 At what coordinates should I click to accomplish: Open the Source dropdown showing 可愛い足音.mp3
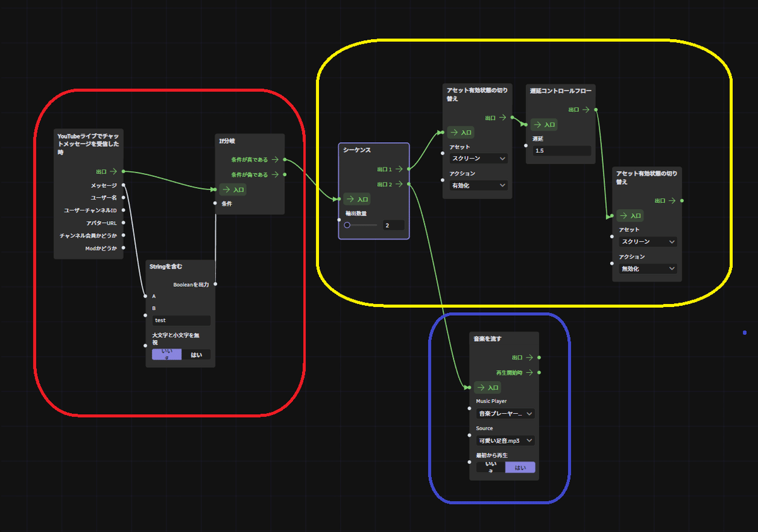point(505,441)
